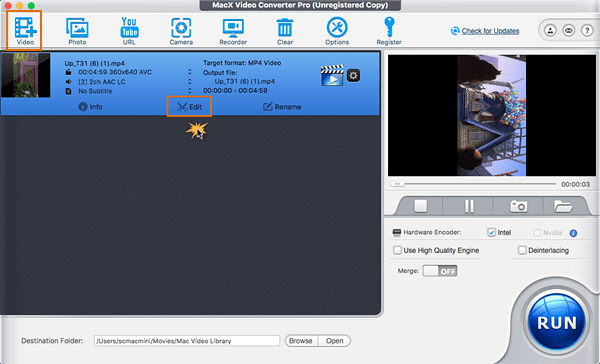This screenshot has width=600, height=364.
Task: Stop the preview playback
Action: (x=421, y=206)
